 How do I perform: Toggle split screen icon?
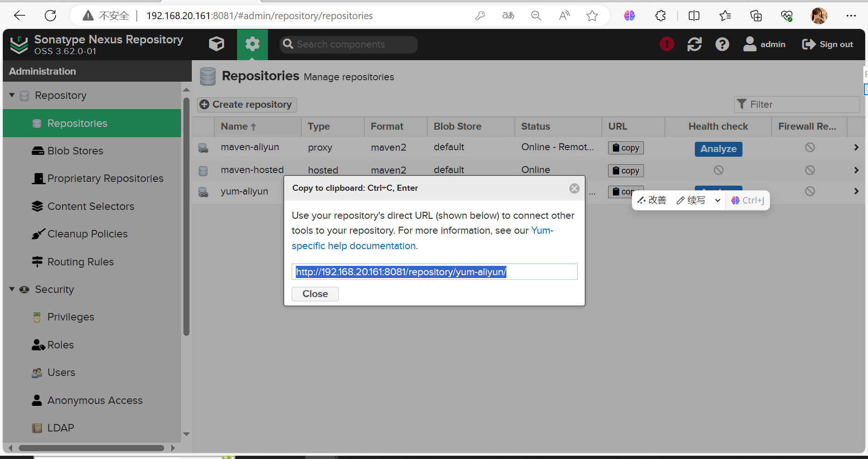[x=694, y=16]
